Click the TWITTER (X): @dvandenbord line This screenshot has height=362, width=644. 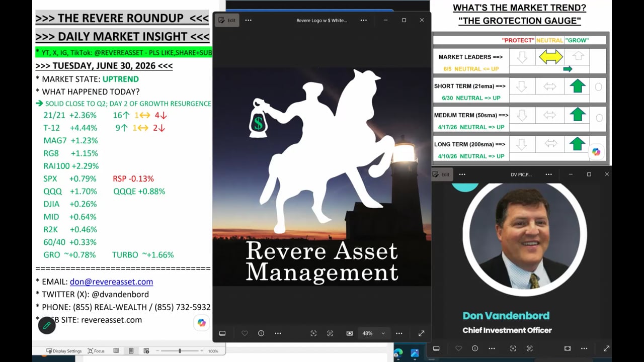[x=92, y=294]
